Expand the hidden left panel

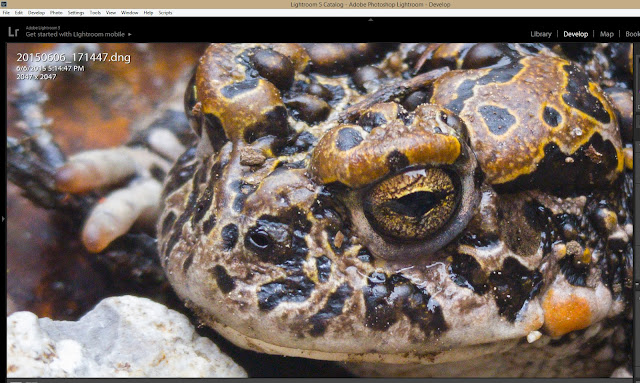(3, 219)
